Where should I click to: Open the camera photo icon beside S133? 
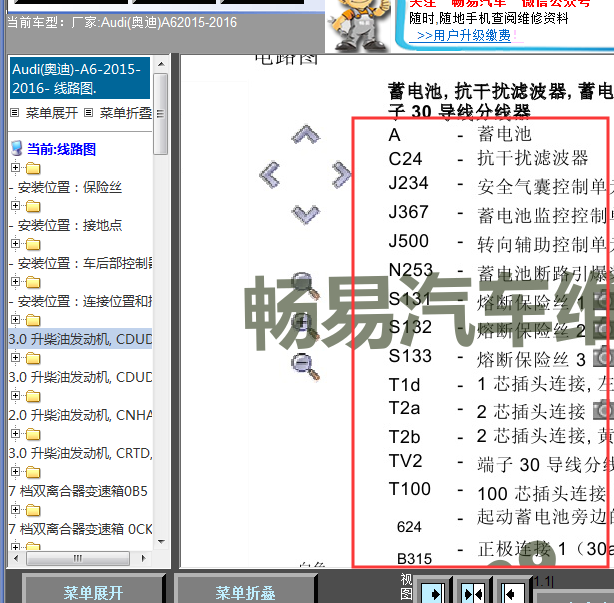pos(603,356)
